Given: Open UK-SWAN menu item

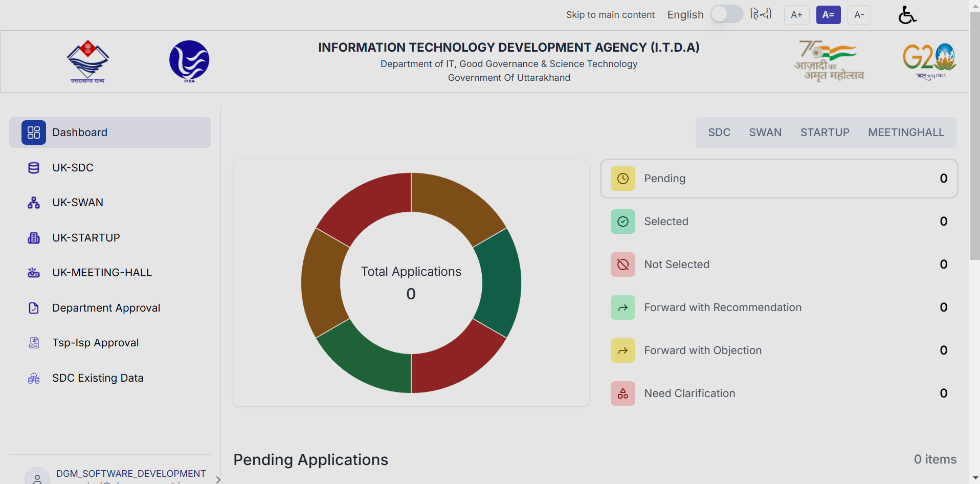Looking at the screenshot, I should [x=110, y=203].
